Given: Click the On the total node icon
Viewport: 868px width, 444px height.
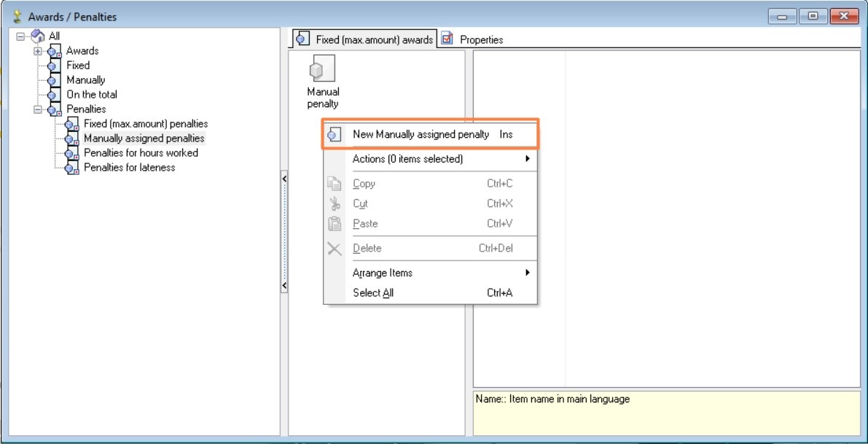Looking at the screenshot, I should click(54, 95).
